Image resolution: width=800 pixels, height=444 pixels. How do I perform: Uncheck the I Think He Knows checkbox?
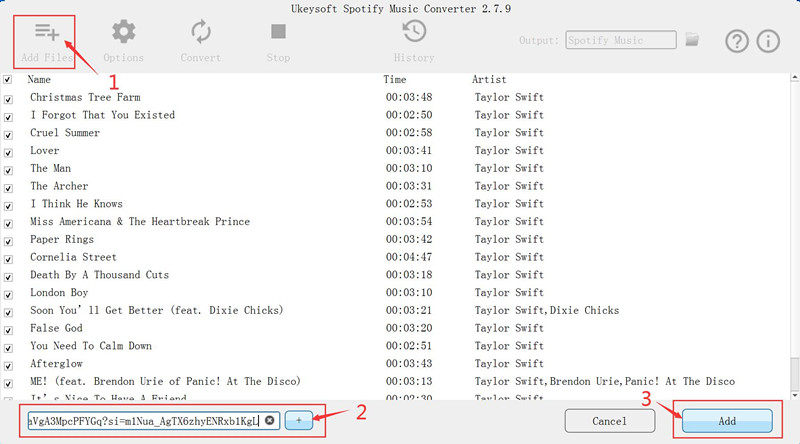[8, 206]
